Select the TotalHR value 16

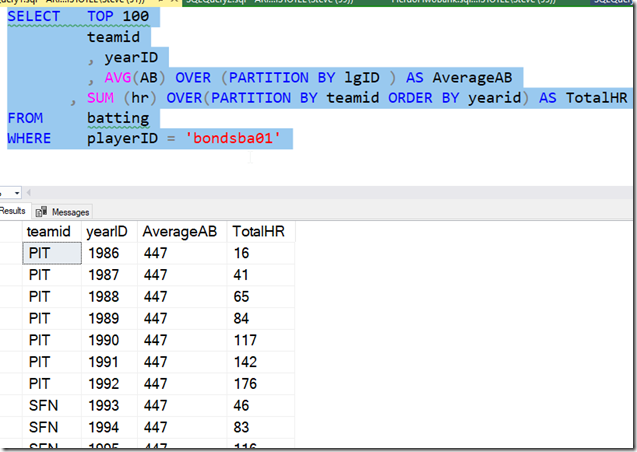[260, 253]
